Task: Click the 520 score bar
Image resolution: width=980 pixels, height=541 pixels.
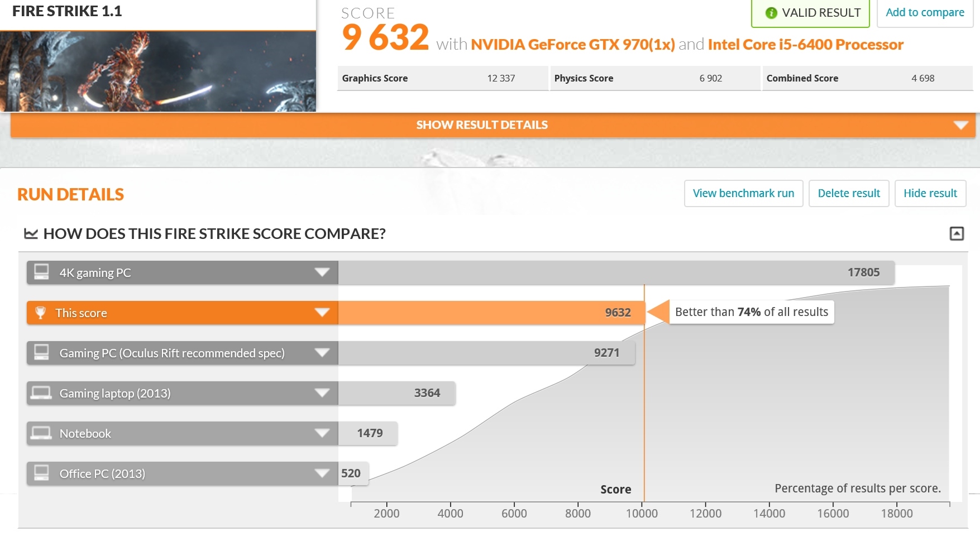Action: [x=353, y=473]
